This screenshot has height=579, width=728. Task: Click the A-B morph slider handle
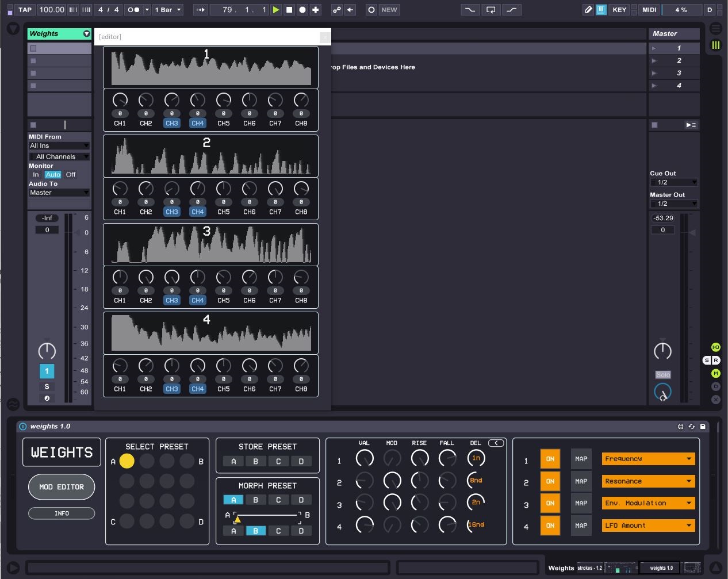(237, 520)
